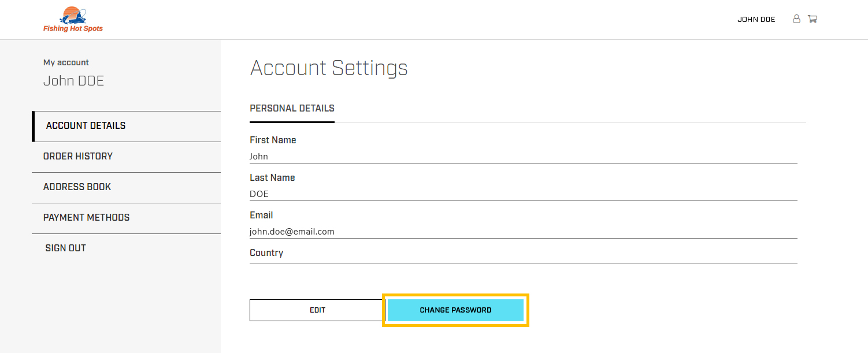The image size is (868, 353).
Task: Click the CHANGE PASSWORD button
Action: click(x=455, y=310)
